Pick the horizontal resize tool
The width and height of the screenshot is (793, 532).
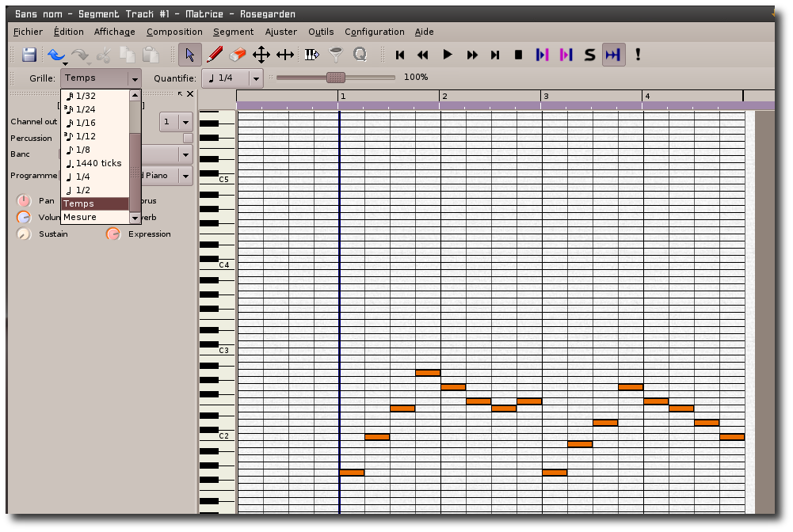click(285, 55)
